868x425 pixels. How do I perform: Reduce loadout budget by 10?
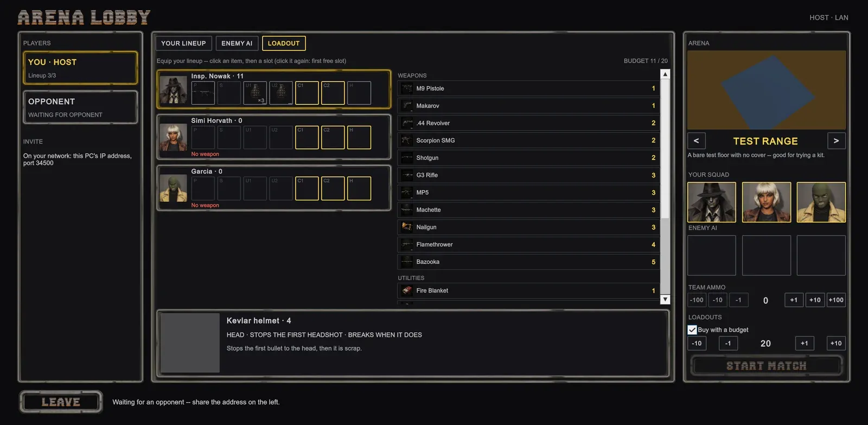tap(697, 343)
